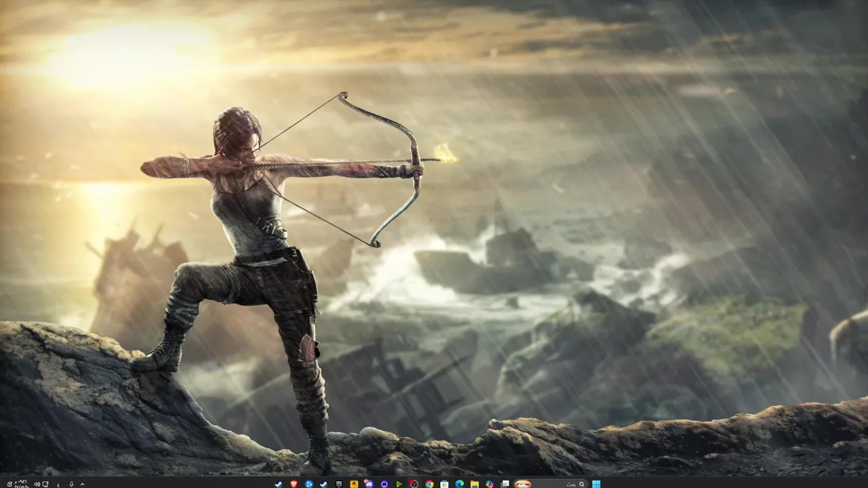Open Google Play Games green triangle icon
This screenshot has height=488, width=868.
click(x=399, y=484)
